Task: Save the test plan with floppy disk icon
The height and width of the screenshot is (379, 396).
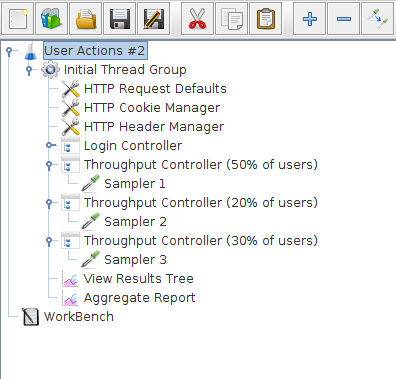Action: [x=120, y=18]
